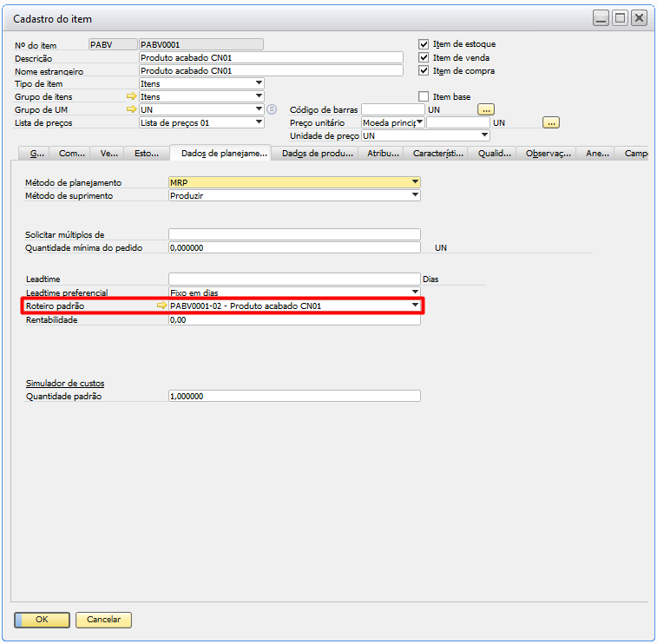The height and width of the screenshot is (644, 657).
Task: Expand the Método de suprimento dropdown
Action: [x=415, y=195]
